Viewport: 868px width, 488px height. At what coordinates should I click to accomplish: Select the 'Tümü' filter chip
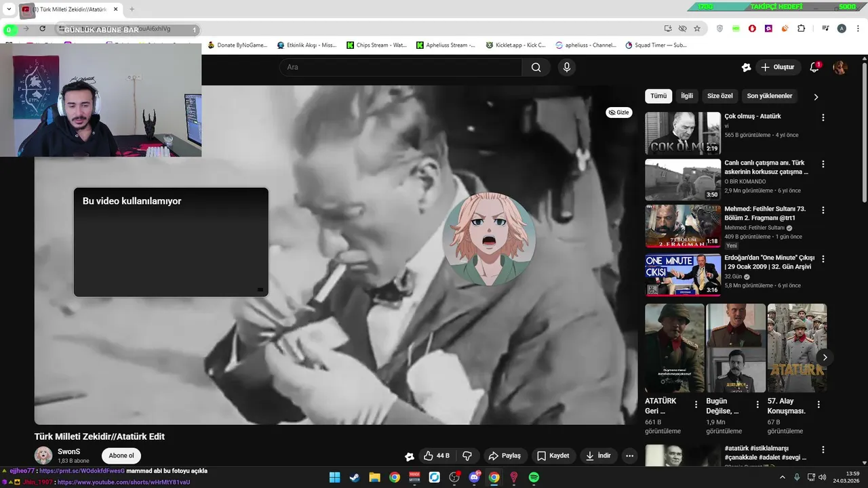[x=658, y=96]
